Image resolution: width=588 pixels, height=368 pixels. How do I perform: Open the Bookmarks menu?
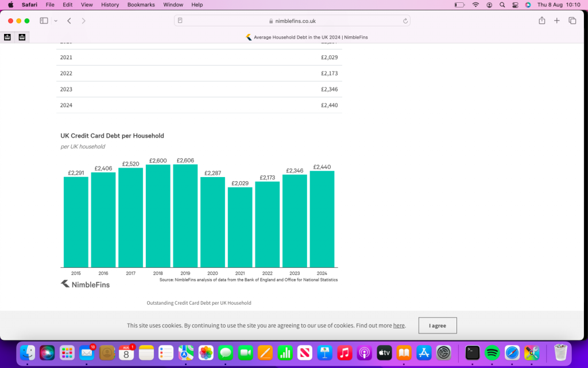coord(141,5)
